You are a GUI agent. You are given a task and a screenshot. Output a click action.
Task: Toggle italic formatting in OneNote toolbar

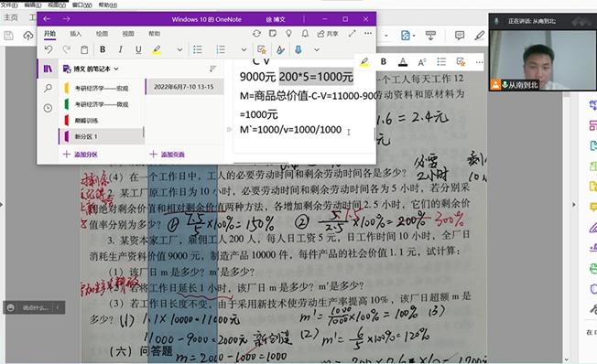tap(120, 49)
